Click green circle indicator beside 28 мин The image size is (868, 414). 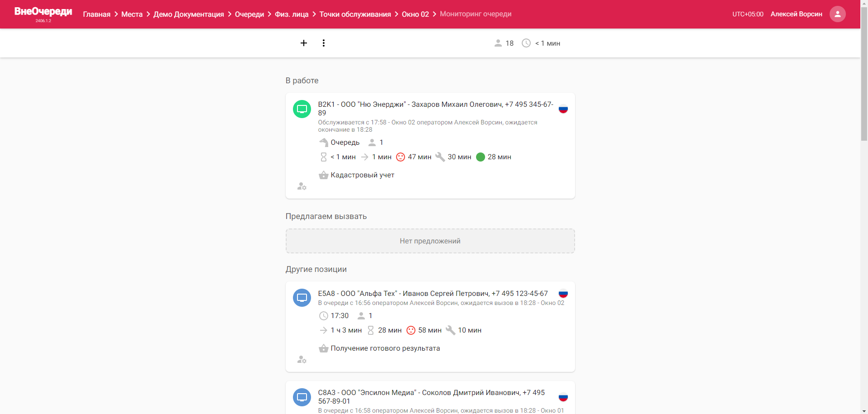(481, 157)
